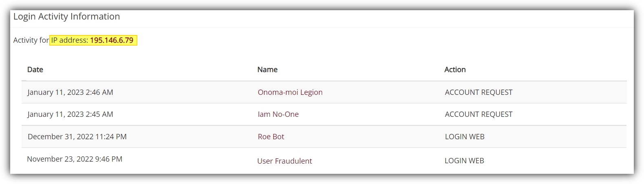The width and height of the screenshot is (644, 184).
Task: Click the Action column header
Action: pos(455,70)
